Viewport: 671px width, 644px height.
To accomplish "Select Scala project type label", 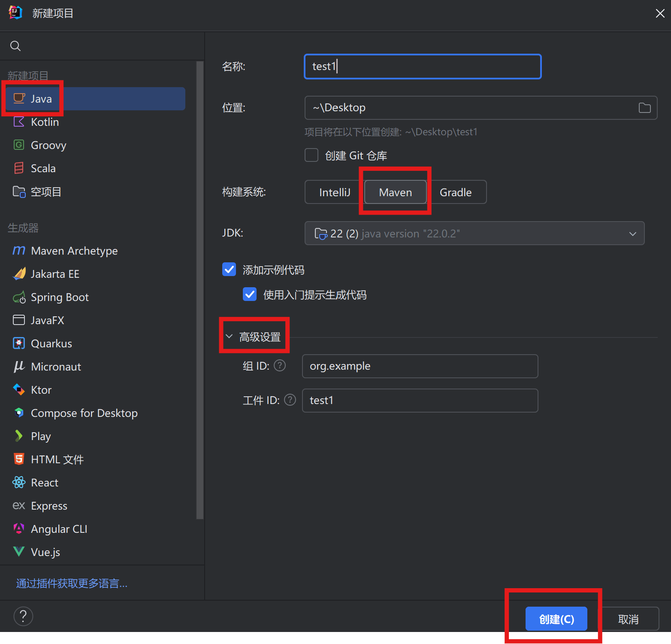I will (43, 168).
